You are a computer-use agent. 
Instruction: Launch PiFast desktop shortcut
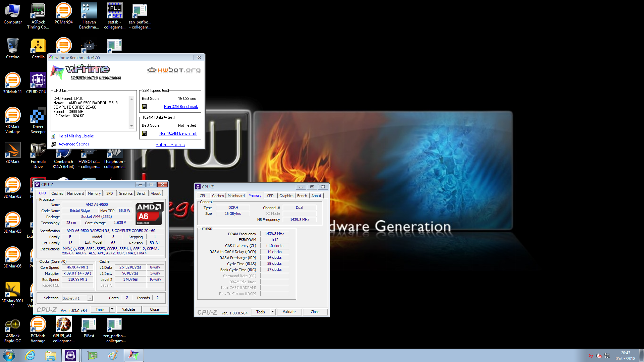(x=89, y=328)
